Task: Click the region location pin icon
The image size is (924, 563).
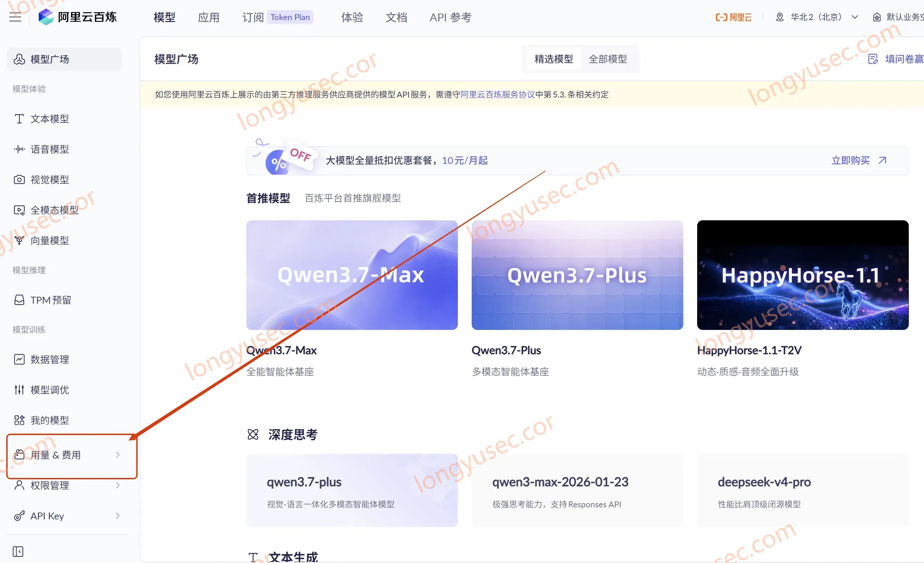Action: [779, 17]
